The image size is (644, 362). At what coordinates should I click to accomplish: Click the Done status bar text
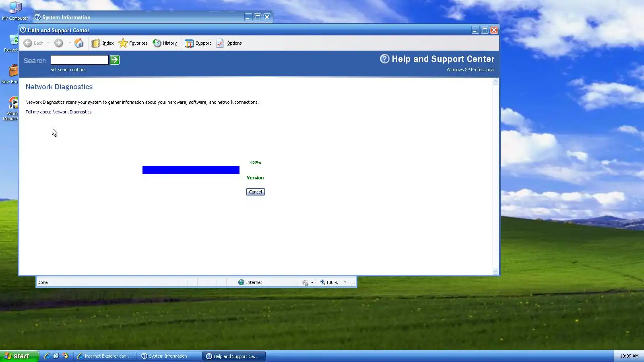coord(43,282)
